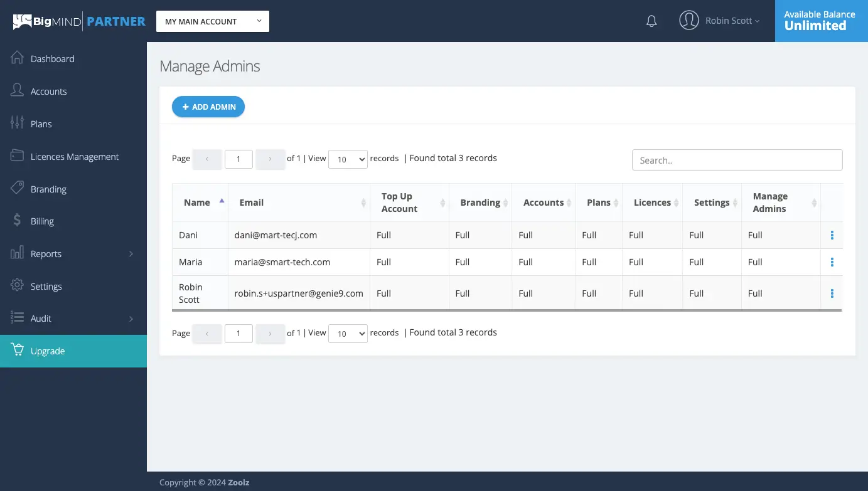Viewport: 868px width, 491px height.
Task: Select the robin.s+uspartner@genie9.com email cell
Action: coord(299,293)
